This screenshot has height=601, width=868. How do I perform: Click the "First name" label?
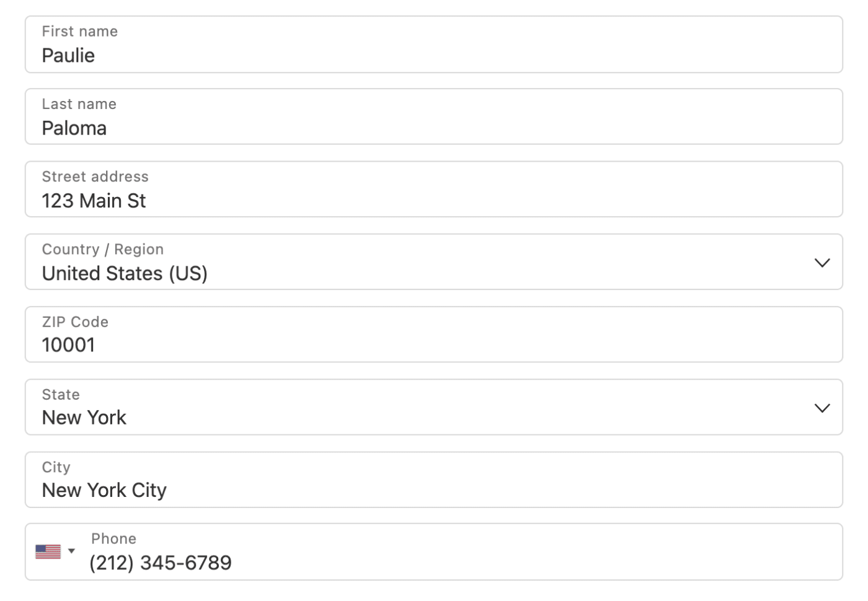[79, 32]
